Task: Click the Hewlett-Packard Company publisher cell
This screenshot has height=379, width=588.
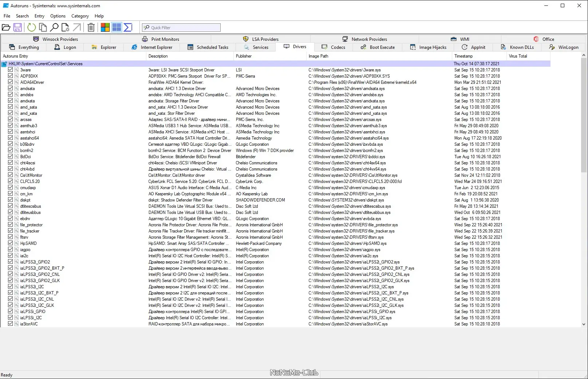Action: point(259,243)
